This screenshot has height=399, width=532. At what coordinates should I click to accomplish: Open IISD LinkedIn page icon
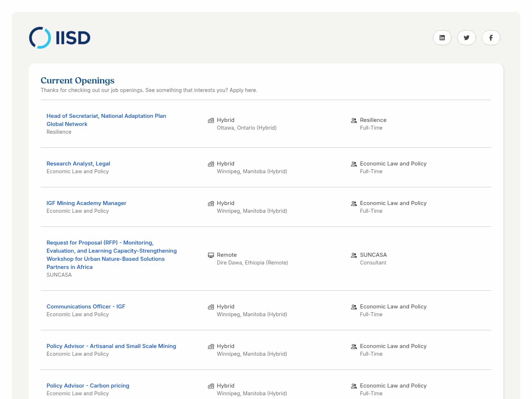point(442,38)
